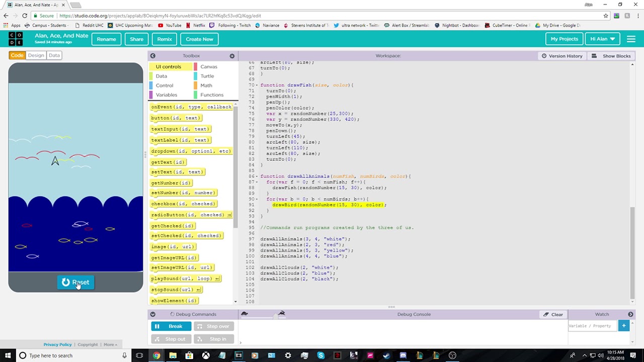Collapse the numFish for loop fold arrow

257,182
